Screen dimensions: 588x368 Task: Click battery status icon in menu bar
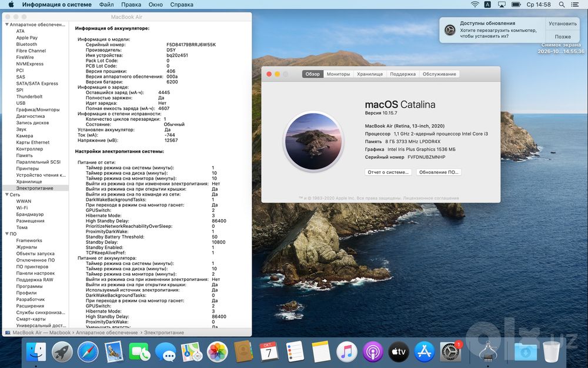coord(516,5)
